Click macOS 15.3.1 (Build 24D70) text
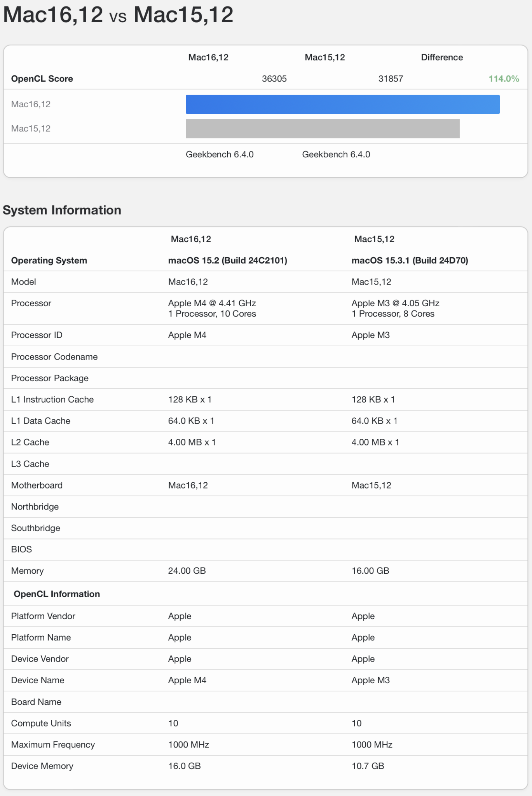The width and height of the screenshot is (532, 796). pyautogui.click(x=410, y=260)
